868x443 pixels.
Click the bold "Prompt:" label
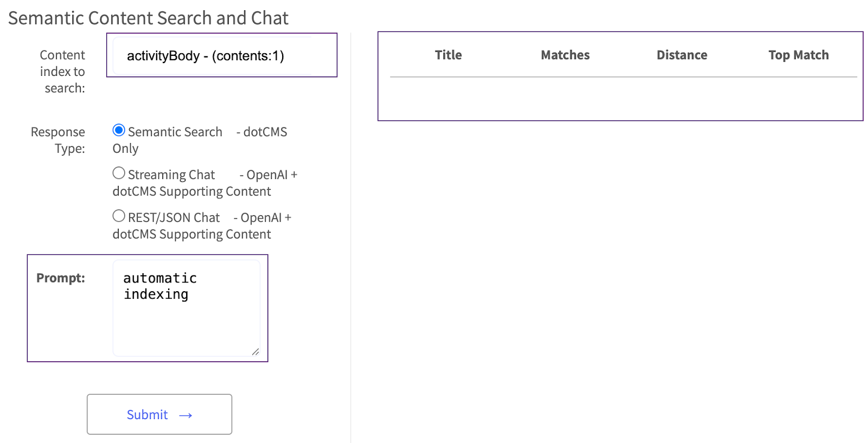61,278
